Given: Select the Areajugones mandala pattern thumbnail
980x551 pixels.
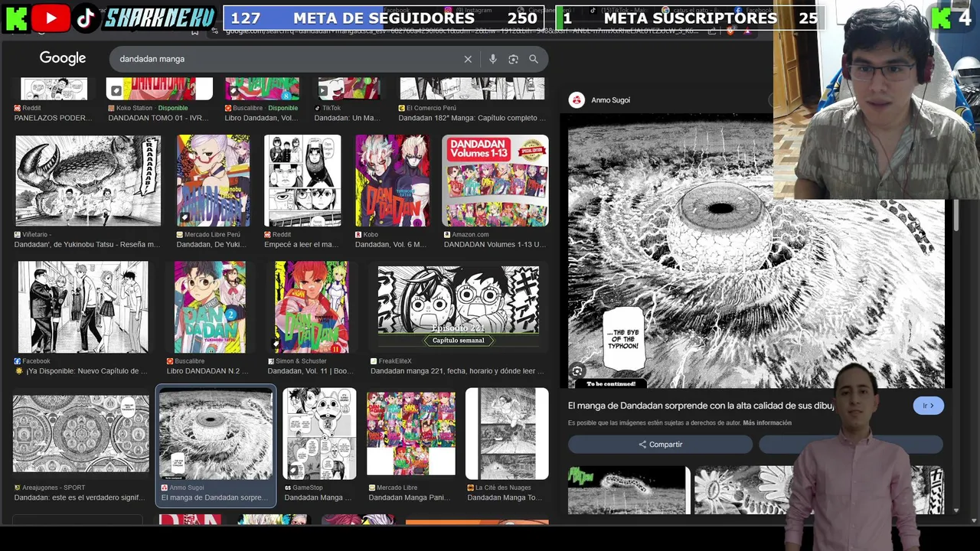Looking at the screenshot, I should pyautogui.click(x=81, y=434).
